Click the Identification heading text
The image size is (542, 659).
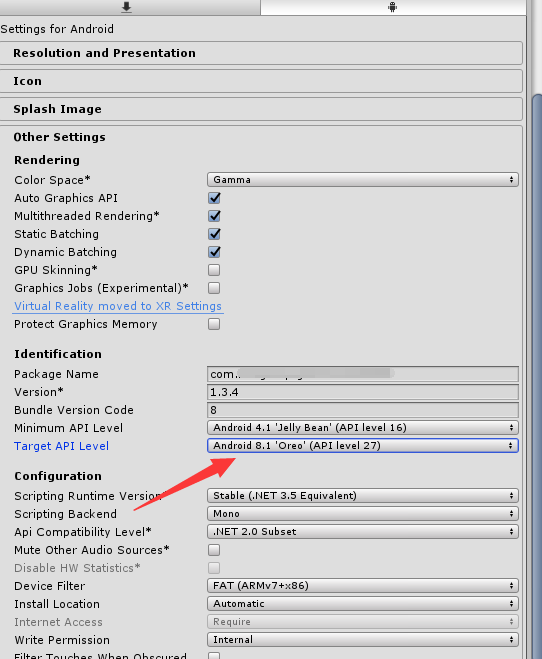[58, 354]
